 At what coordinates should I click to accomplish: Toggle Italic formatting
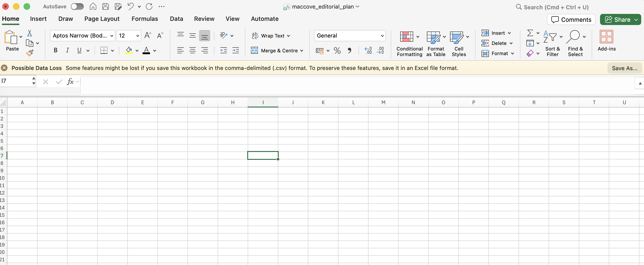(68, 50)
